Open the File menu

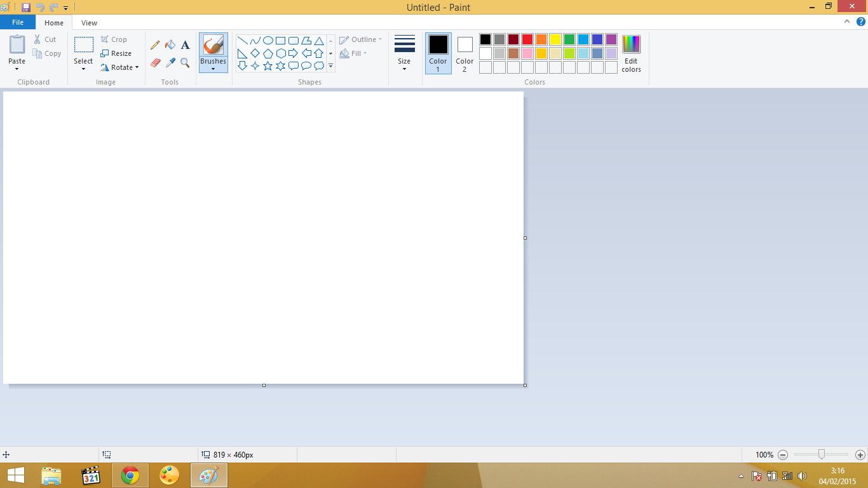18,22
